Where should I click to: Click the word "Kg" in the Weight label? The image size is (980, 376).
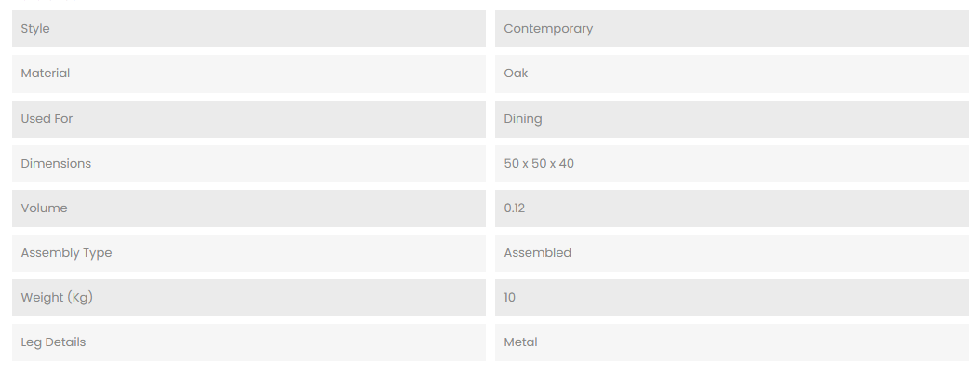coord(80,298)
